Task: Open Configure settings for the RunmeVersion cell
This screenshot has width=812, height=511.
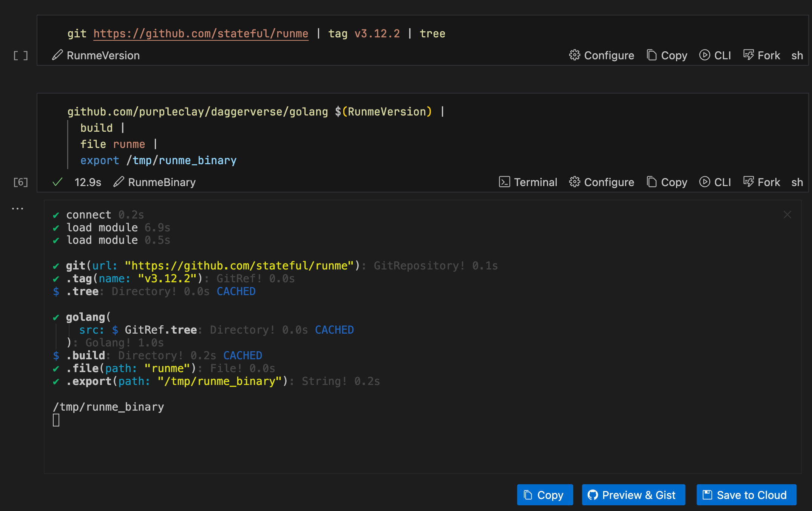Action: 602,55
